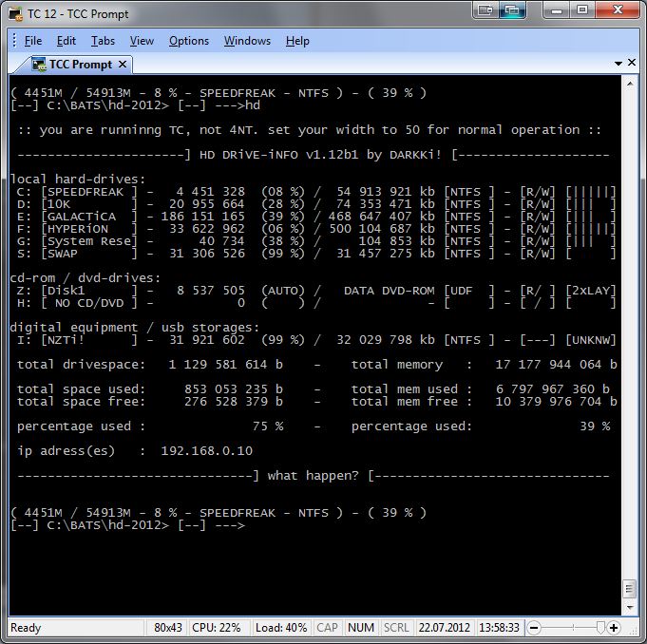
Task: Minimize the TC 12 window
Action: tap(557, 9)
